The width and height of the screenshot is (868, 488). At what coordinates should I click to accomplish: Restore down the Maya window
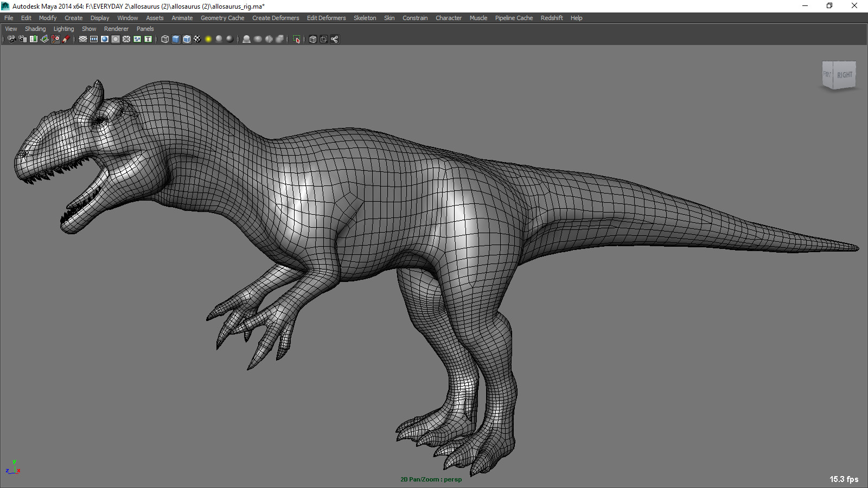[829, 6]
